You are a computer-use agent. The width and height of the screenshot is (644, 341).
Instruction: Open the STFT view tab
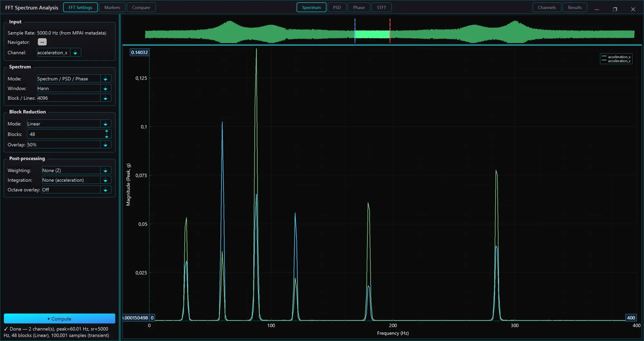pyautogui.click(x=381, y=7)
